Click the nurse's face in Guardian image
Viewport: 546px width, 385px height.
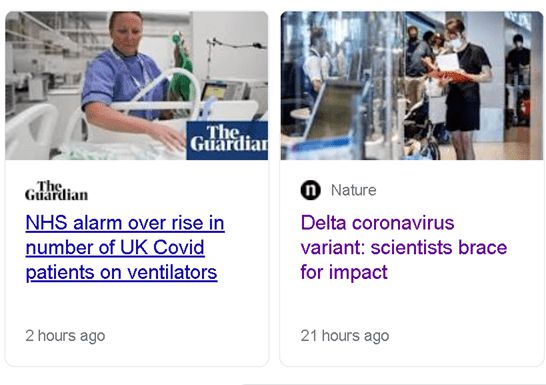click(126, 32)
